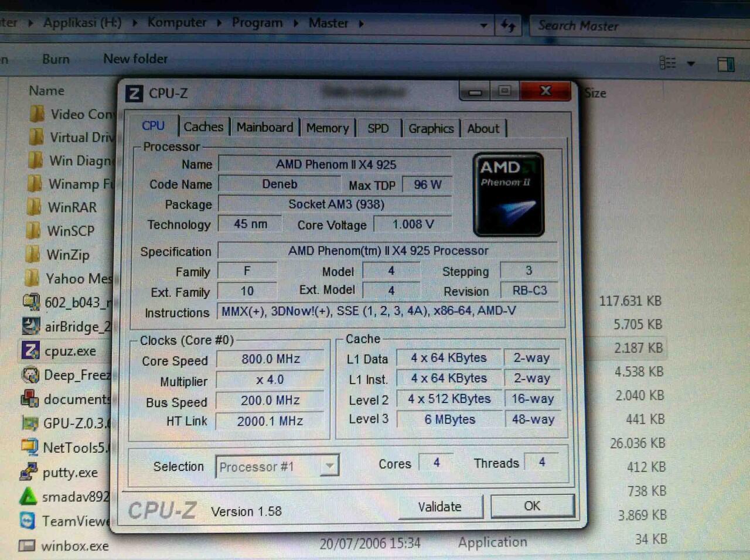
Task: Select the cpuz.exe purple Z icon
Action: click(30, 350)
